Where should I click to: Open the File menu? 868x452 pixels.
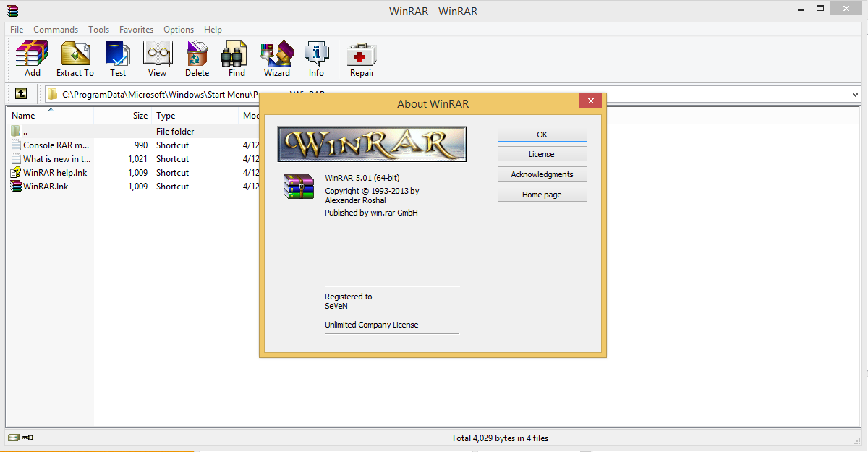point(17,30)
